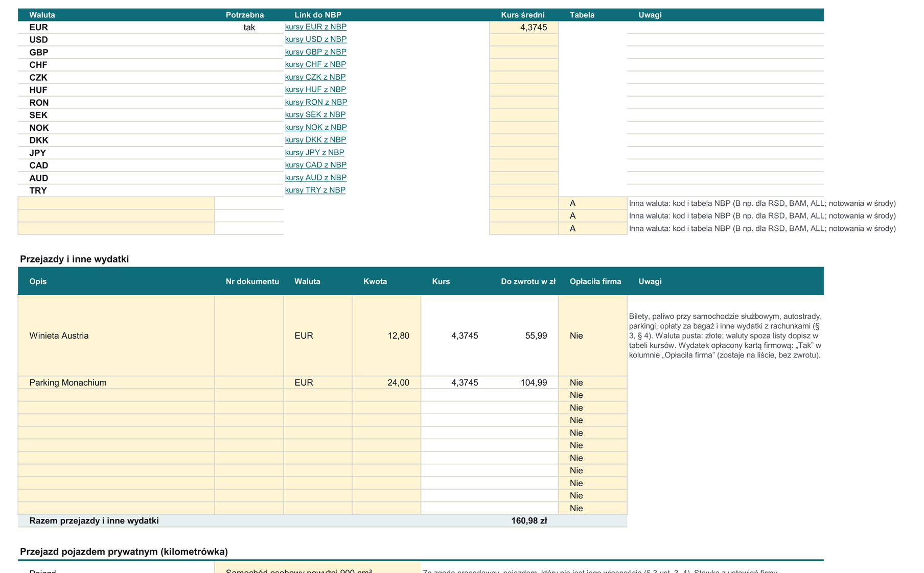Viewport: 924px width, 573px height.
Task: Follow the 'kursy RON z NBP' link
Action: 316,102
